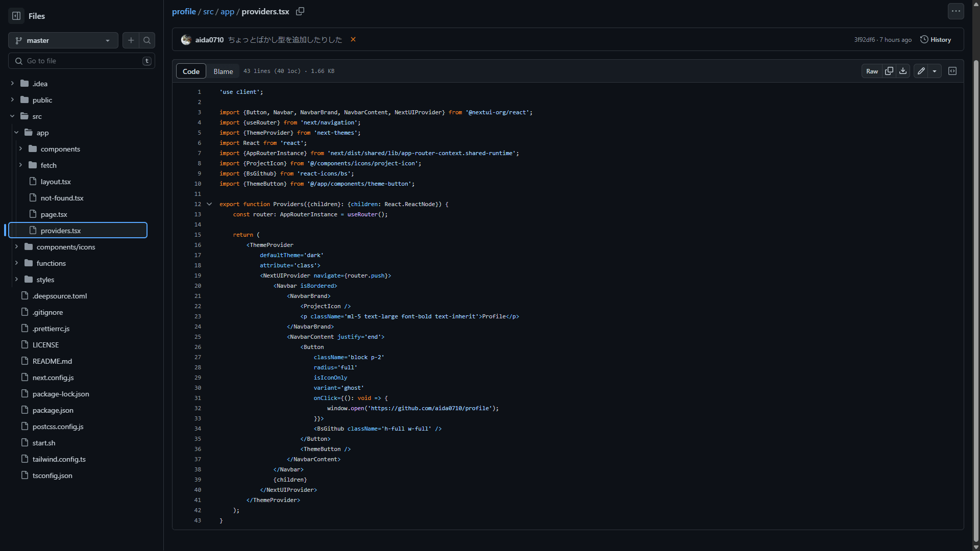Focus the Go to file search field
Image resolution: width=980 pixels, height=551 pixels.
[x=82, y=61]
